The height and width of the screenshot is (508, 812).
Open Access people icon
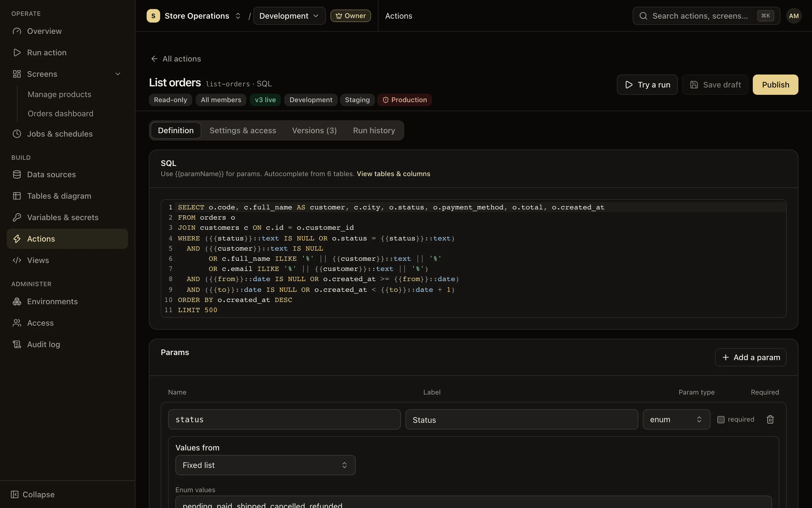coord(17,323)
